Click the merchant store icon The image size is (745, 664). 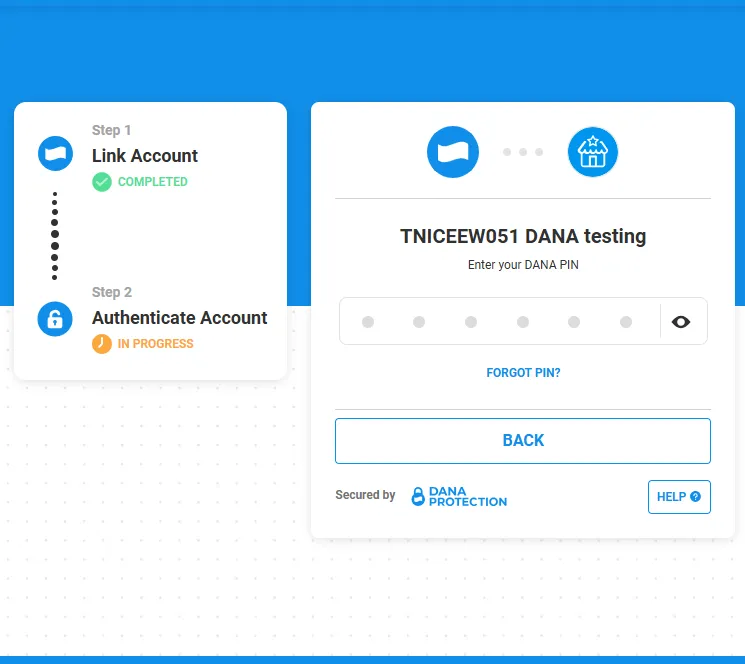(592, 152)
